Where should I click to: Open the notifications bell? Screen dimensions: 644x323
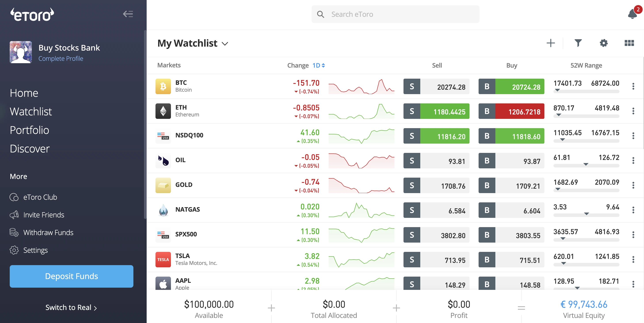[x=633, y=14]
